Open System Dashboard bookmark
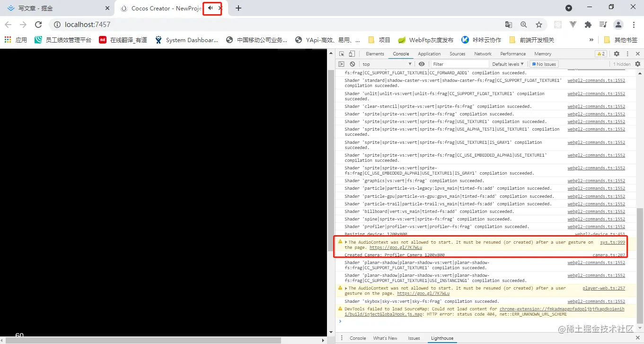 click(x=186, y=40)
